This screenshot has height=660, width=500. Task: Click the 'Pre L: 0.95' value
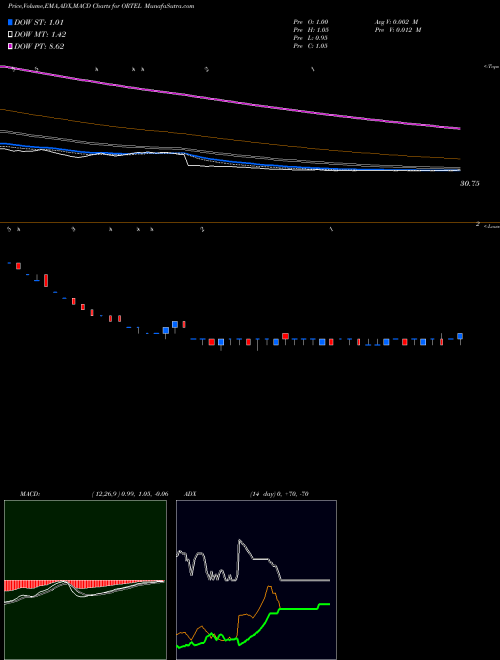(310, 38)
